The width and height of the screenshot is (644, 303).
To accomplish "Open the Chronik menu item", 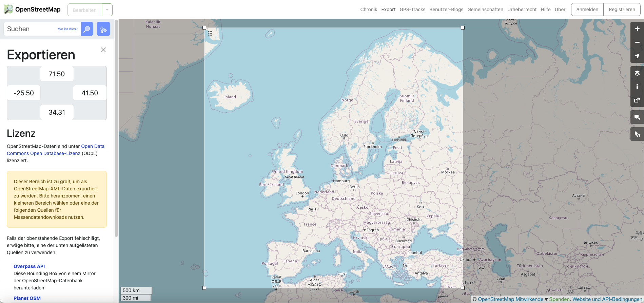I will [x=369, y=10].
